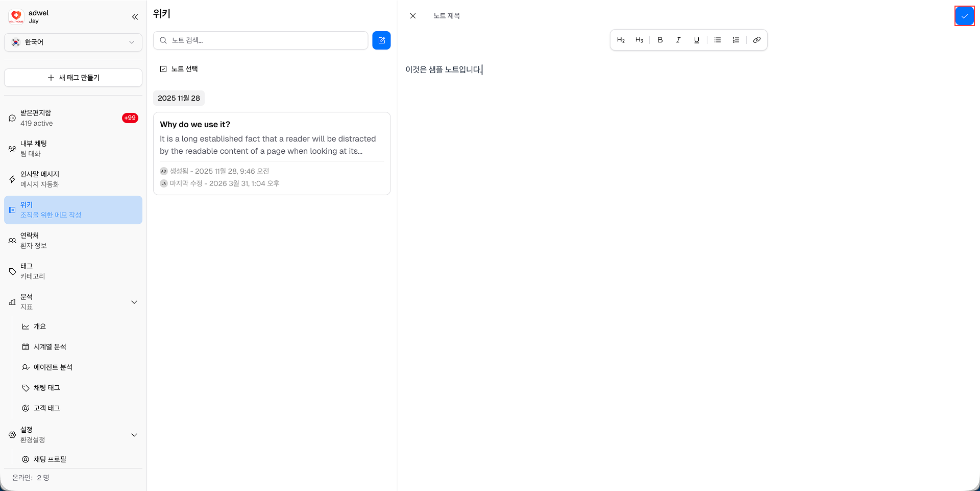Screen dimensions: 980x491
Task: Apply H3 heading formatting
Action: click(639, 40)
